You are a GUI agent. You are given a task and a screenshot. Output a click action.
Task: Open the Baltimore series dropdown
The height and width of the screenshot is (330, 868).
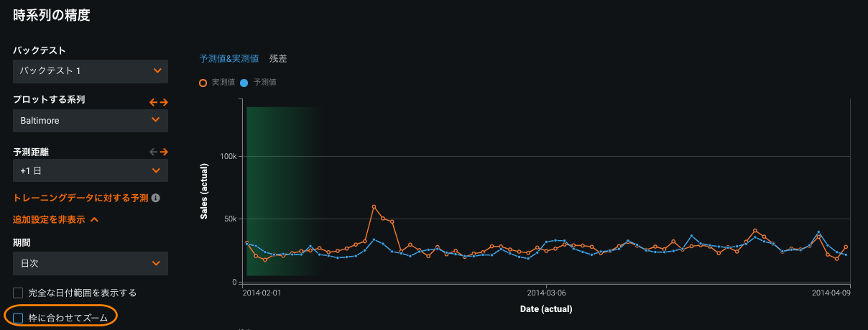(91, 121)
